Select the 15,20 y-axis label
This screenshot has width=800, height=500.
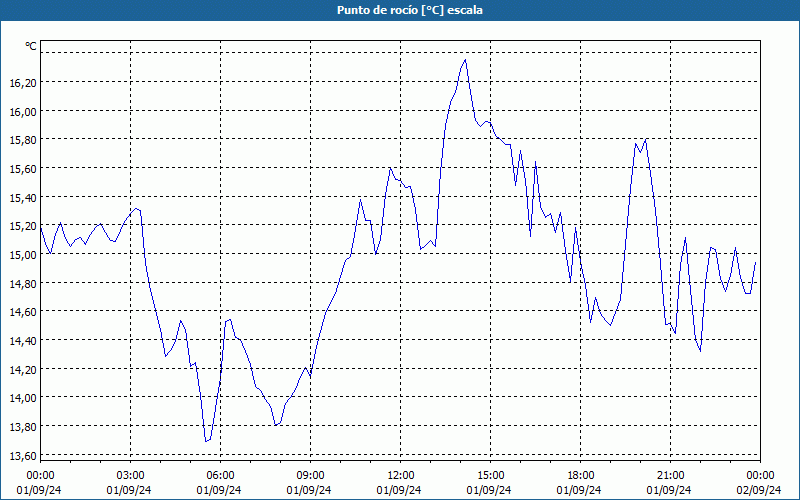pyautogui.click(x=23, y=226)
